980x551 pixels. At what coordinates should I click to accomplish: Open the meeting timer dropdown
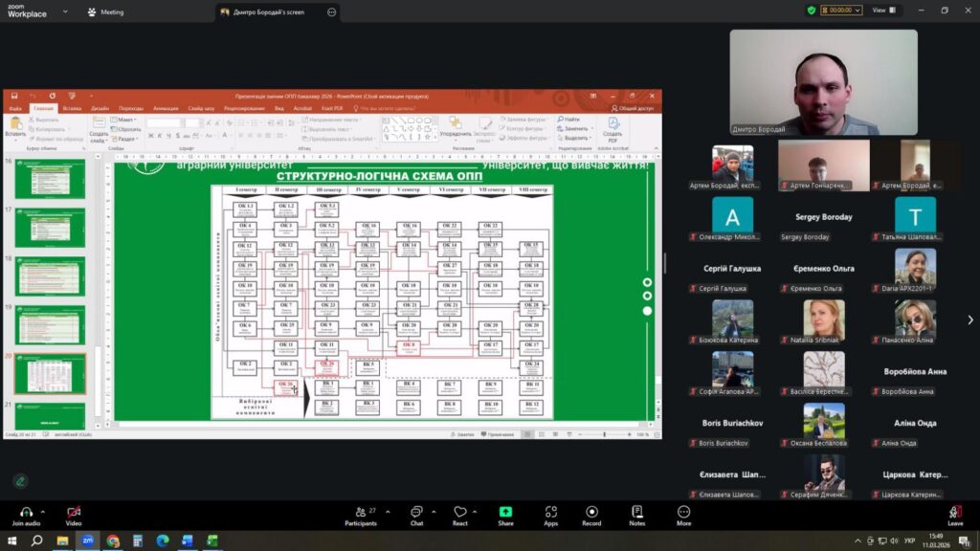[x=844, y=11]
